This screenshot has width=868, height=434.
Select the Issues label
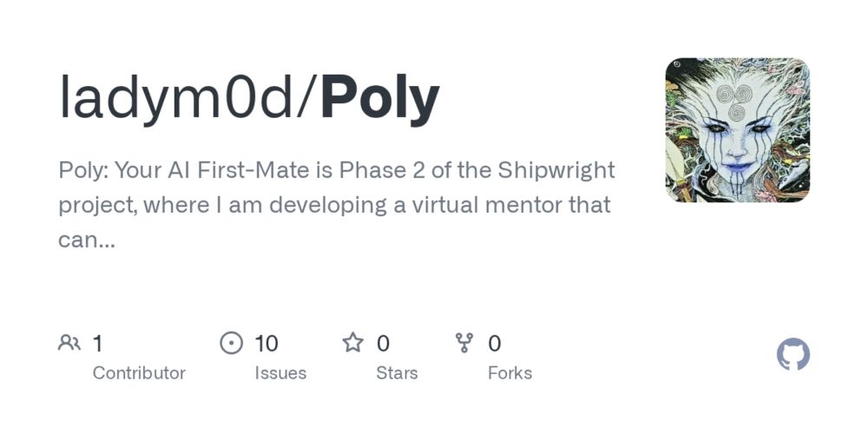click(x=280, y=373)
